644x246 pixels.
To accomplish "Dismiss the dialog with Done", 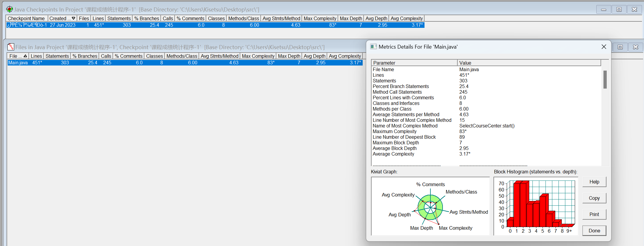I will 594,231.
